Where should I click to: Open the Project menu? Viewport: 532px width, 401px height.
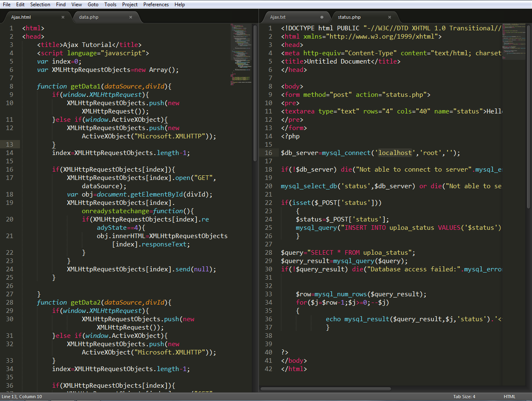click(x=130, y=5)
